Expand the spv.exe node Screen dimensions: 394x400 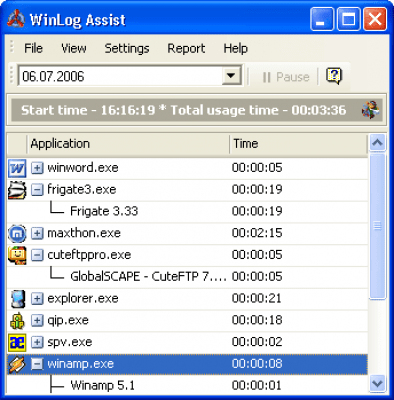tap(37, 342)
